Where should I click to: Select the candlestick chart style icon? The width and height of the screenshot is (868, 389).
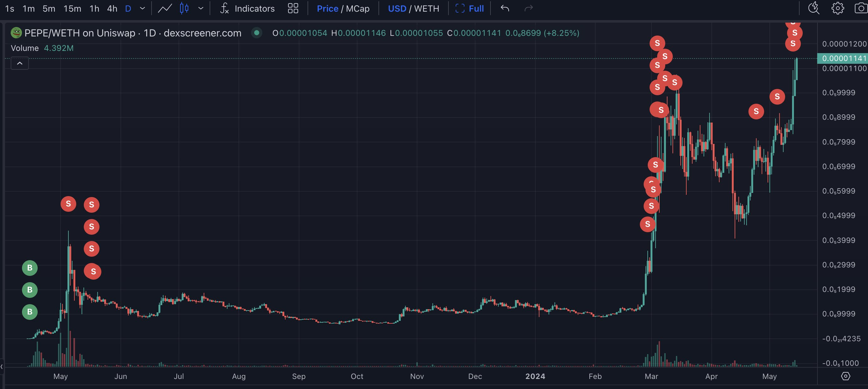[184, 8]
